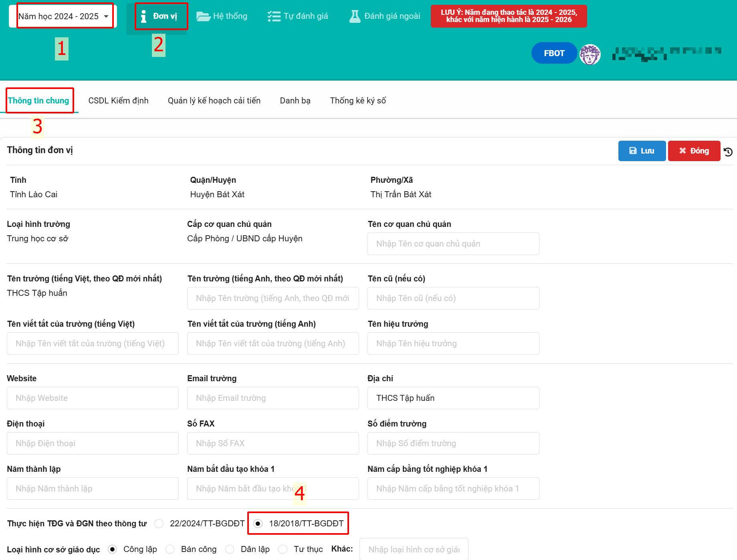Click the user avatar icon
This screenshot has height=560, width=737.
pos(590,54)
